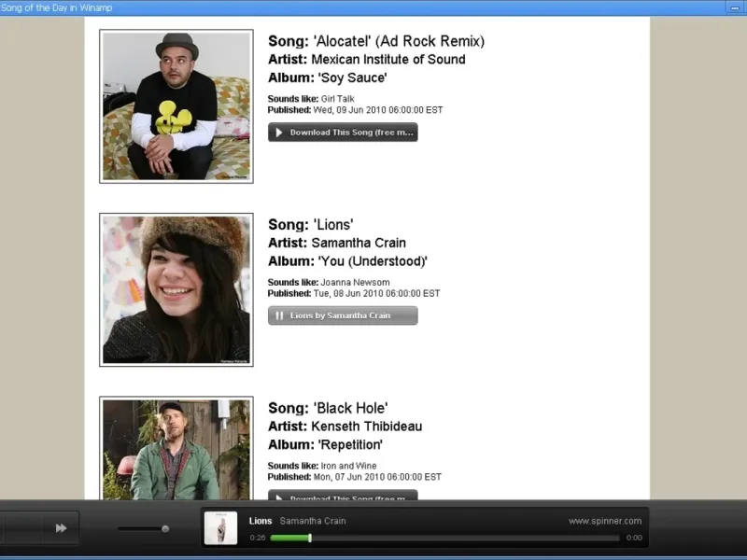Click elapsed time 0:26 in player
This screenshot has width=747, height=560.
tap(258, 539)
